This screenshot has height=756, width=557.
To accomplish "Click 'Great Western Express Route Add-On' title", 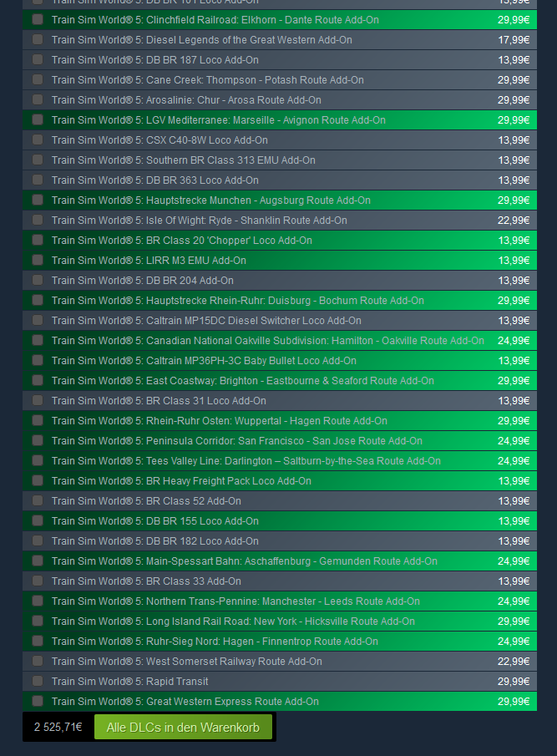I will coord(185,702).
